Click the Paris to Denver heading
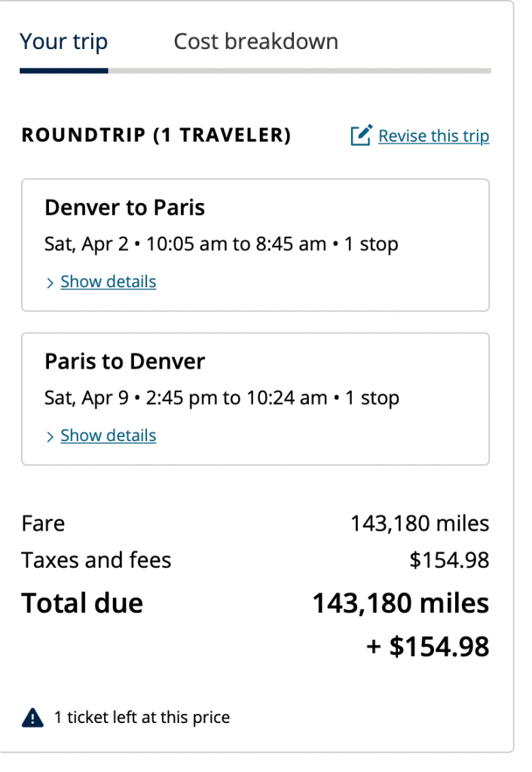Viewport: 532px width, 772px height. 125,361
